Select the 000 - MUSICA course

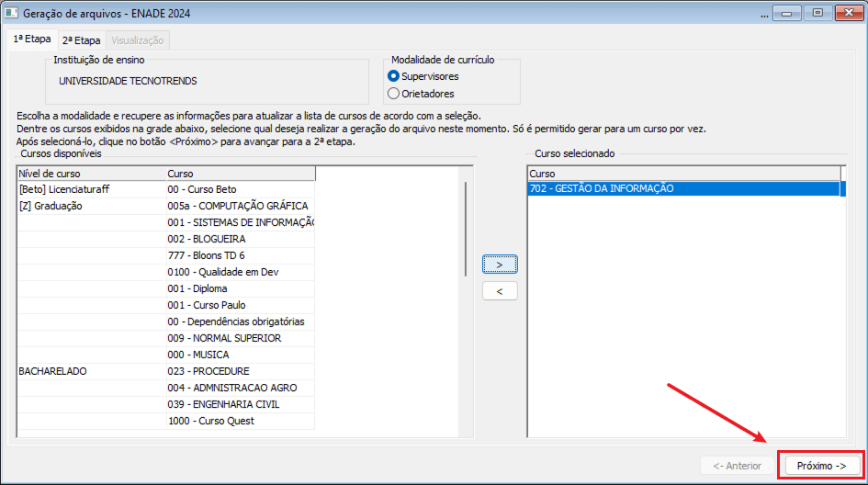pyautogui.click(x=241, y=355)
